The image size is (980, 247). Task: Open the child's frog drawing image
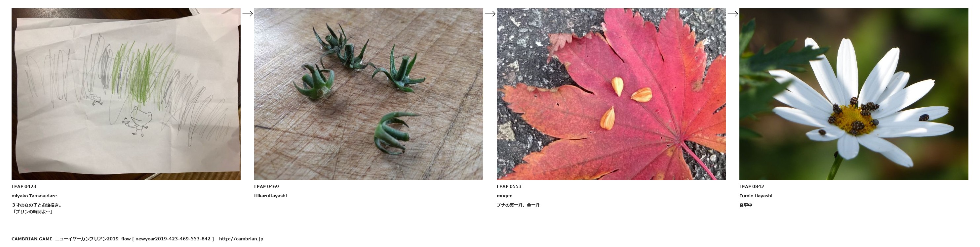tap(126, 94)
